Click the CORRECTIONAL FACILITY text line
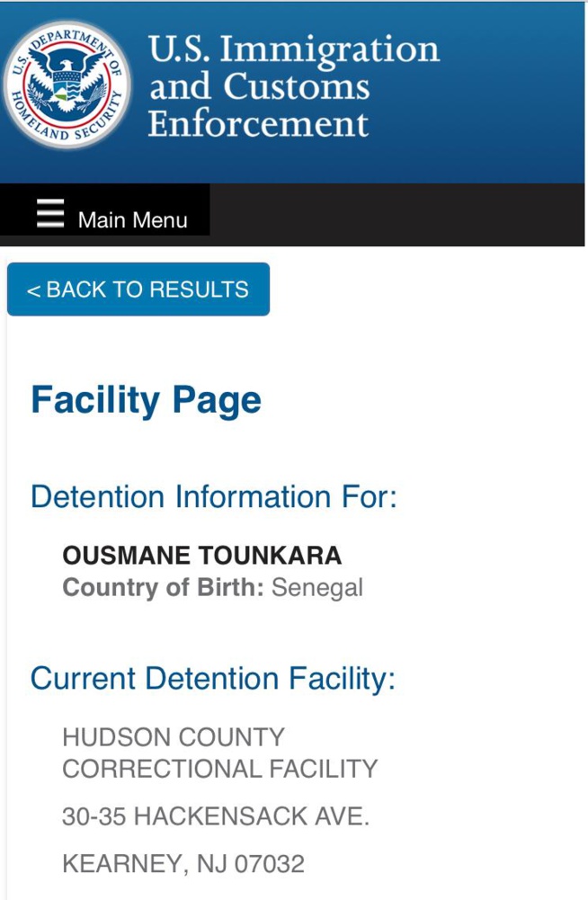Image resolution: width=588 pixels, height=900 pixels. pos(219,770)
